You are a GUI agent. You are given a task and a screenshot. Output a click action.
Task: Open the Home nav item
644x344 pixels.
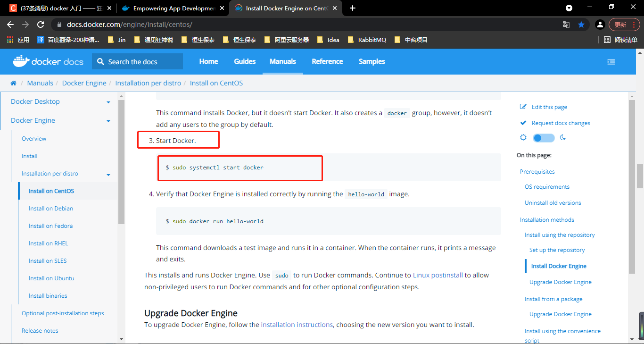[209, 61]
